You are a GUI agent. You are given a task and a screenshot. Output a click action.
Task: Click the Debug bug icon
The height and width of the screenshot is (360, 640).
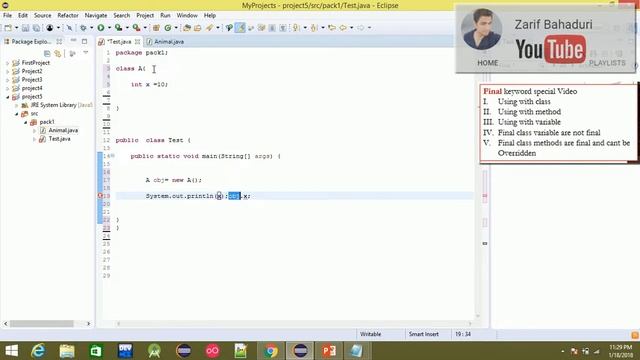coord(83,28)
